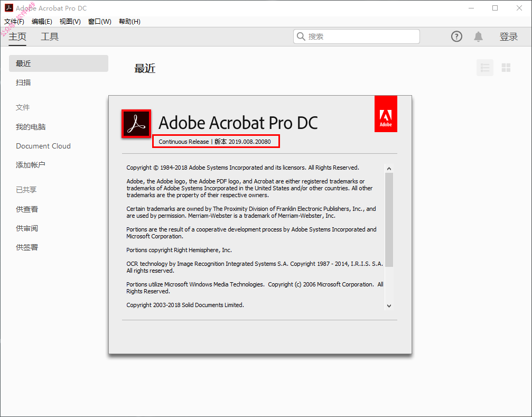This screenshot has width=532, height=417.
Task: Click the 搜索 search input field
Action: click(357, 36)
